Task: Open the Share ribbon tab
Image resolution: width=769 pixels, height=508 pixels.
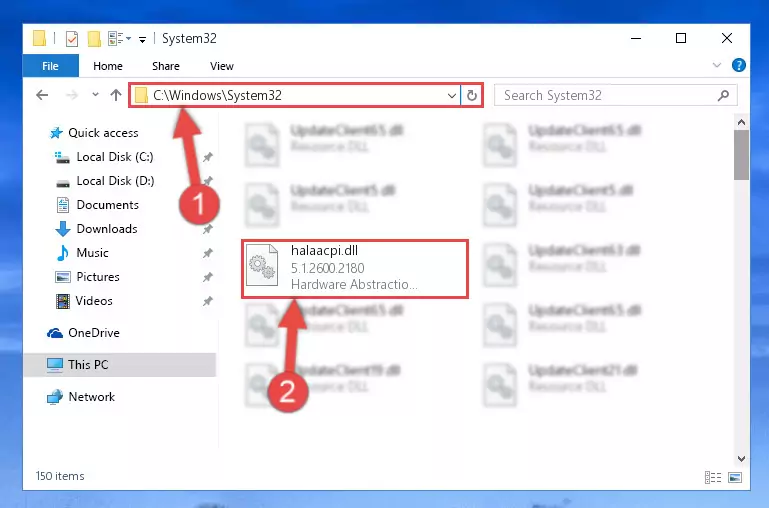Action: 166,66
